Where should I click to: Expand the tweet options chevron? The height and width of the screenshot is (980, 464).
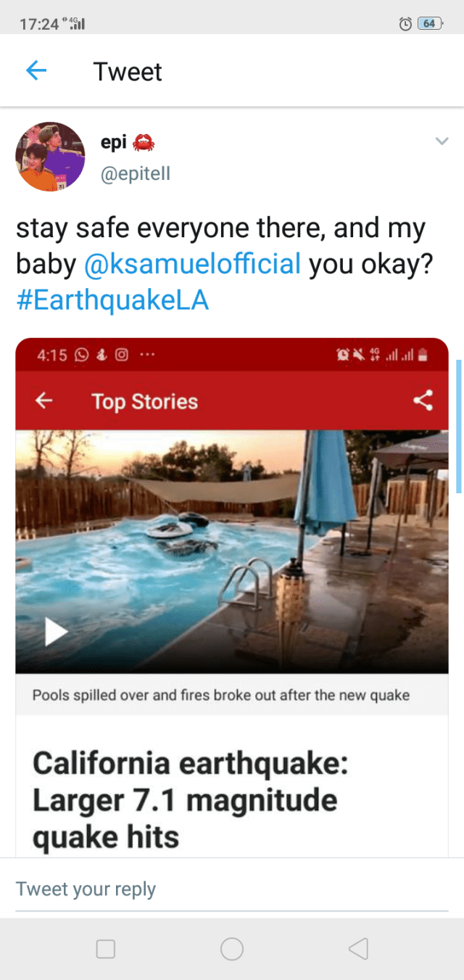442,141
